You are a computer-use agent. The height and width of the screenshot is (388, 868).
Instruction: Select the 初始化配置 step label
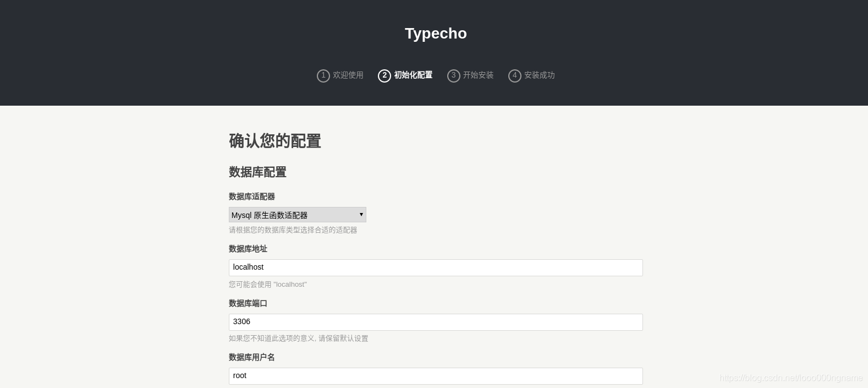tap(413, 75)
